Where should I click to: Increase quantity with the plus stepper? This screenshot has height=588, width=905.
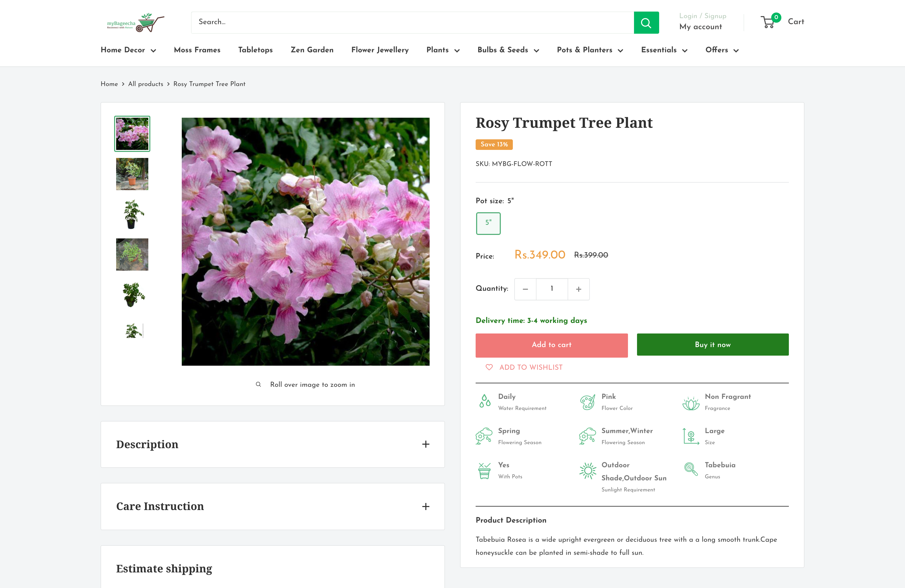click(x=578, y=289)
